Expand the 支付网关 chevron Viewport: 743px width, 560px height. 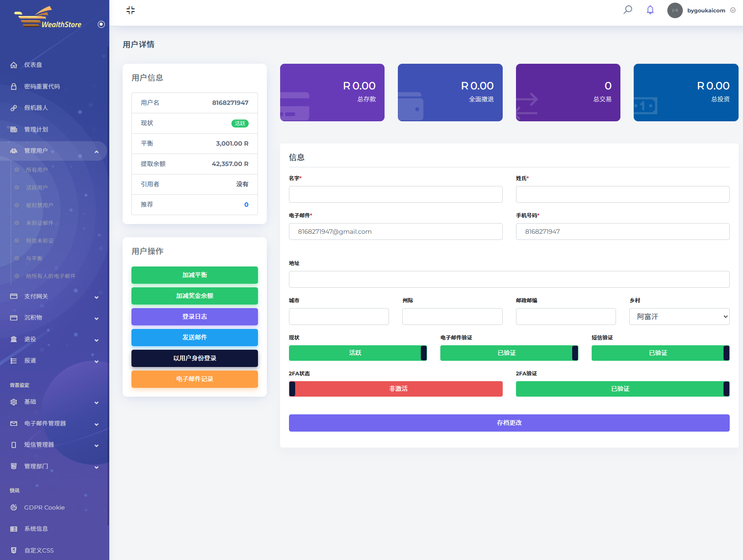click(x=96, y=297)
